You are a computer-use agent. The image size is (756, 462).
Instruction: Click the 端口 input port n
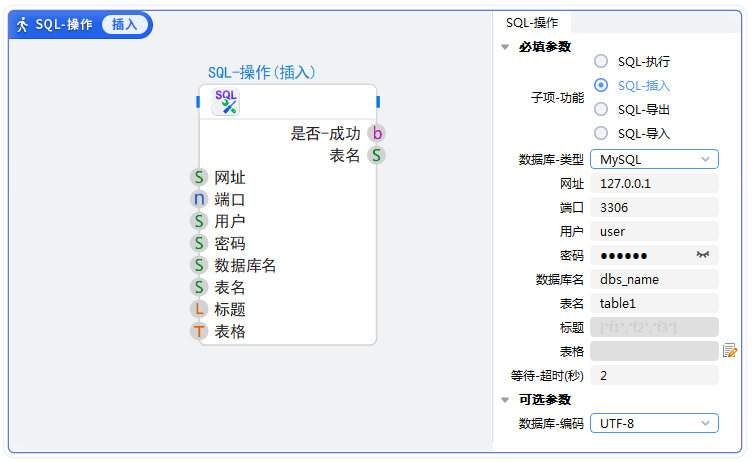(x=199, y=199)
